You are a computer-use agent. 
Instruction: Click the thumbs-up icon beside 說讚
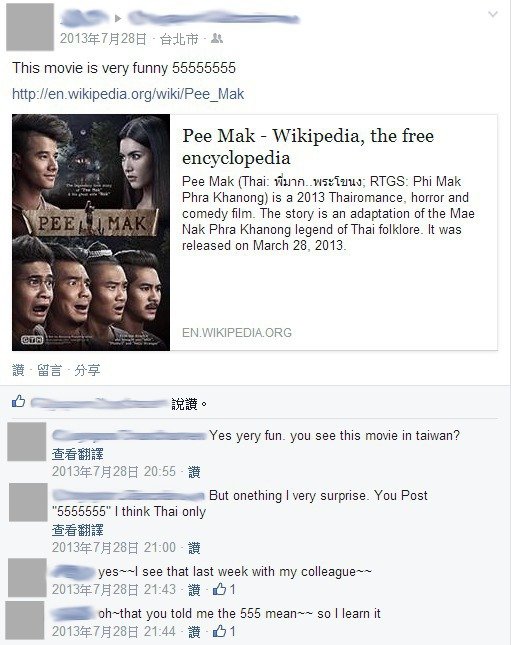click(x=19, y=401)
